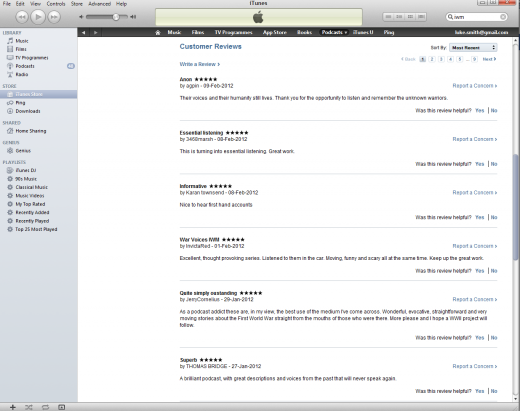Go back with the store back arrow

click(84, 32)
